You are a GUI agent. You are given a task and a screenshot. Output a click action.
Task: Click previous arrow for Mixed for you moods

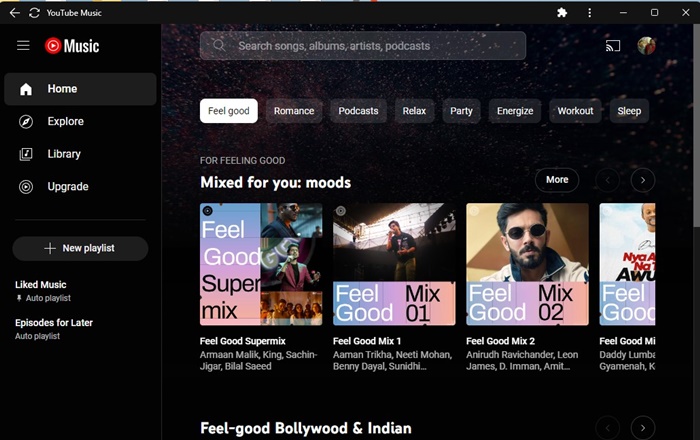(608, 180)
